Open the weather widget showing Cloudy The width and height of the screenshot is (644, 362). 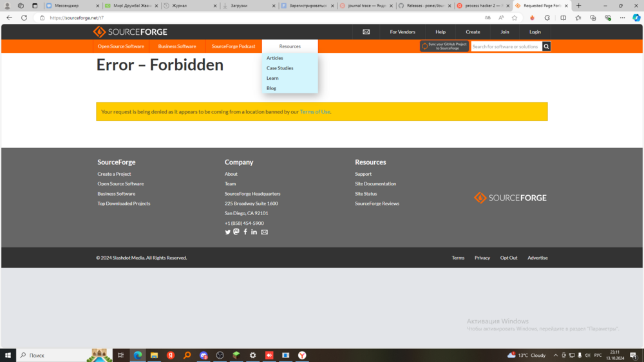527,356
